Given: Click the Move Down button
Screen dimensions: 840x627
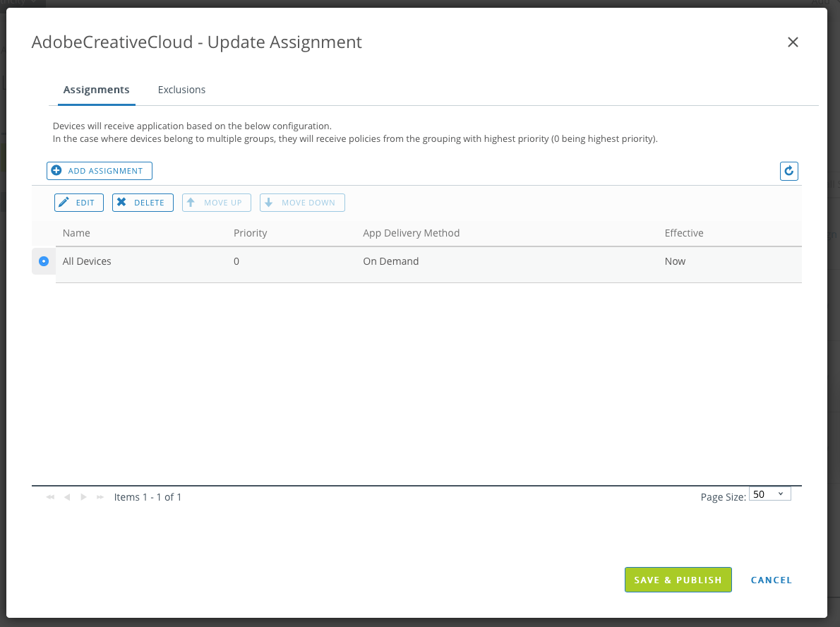Looking at the screenshot, I should pyautogui.click(x=302, y=203).
